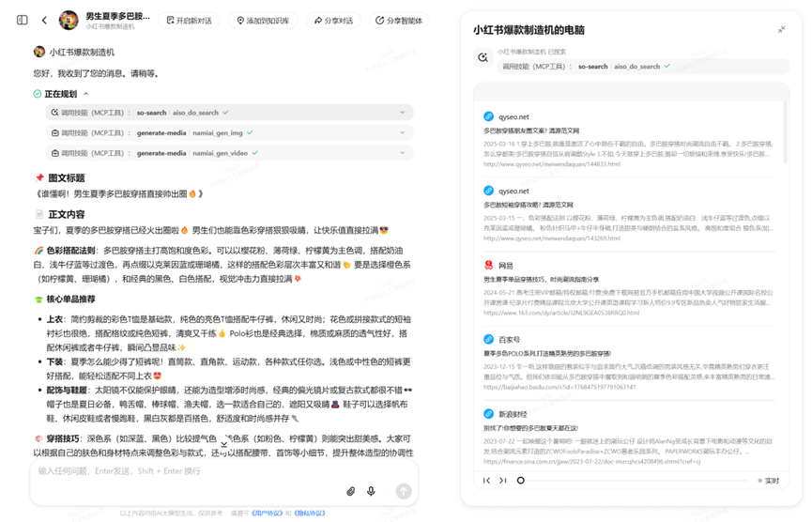
Task: Click the chat message input field
Action: (223, 471)
